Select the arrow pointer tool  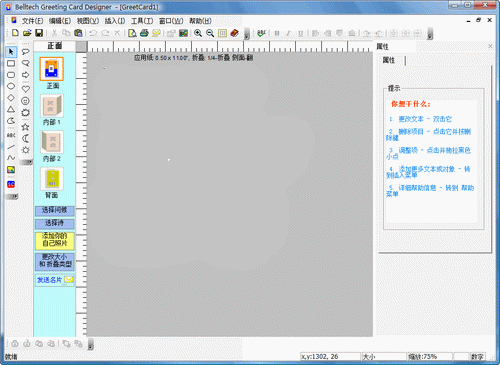(x=11, y=52)
